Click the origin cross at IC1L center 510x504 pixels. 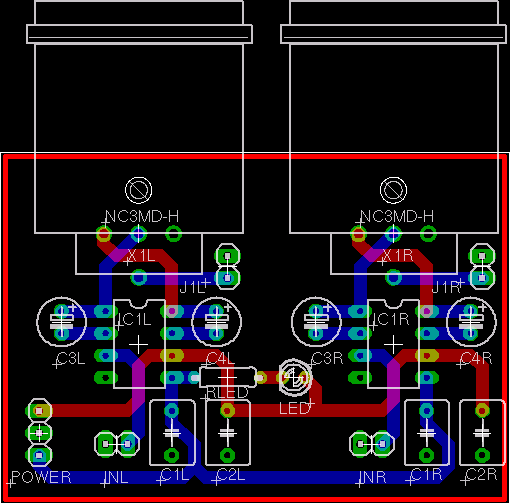pos(138,344)
